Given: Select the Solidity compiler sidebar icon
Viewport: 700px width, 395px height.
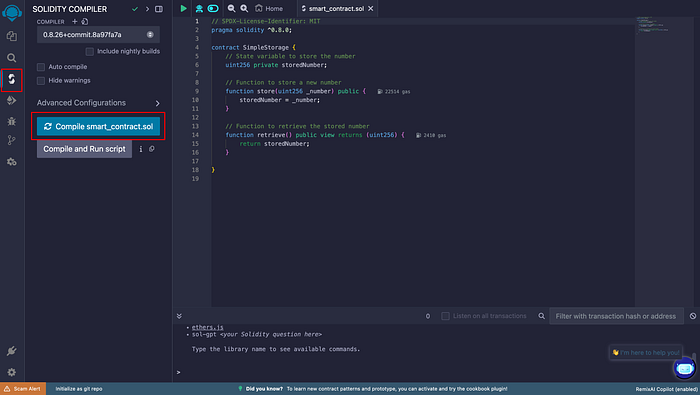Looking at the screenshot, I should [x=12, y=79].
